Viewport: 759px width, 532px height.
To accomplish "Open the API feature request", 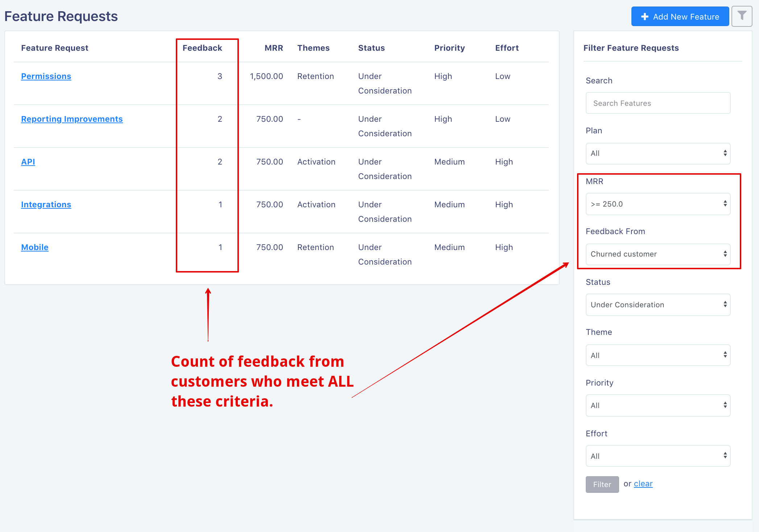I will pos(28,162).
